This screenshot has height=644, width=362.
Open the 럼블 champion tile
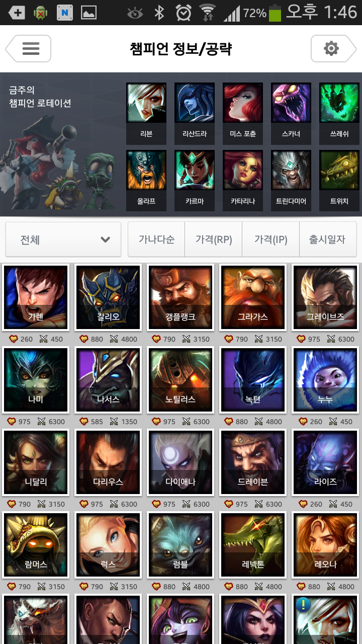point(180,545)
